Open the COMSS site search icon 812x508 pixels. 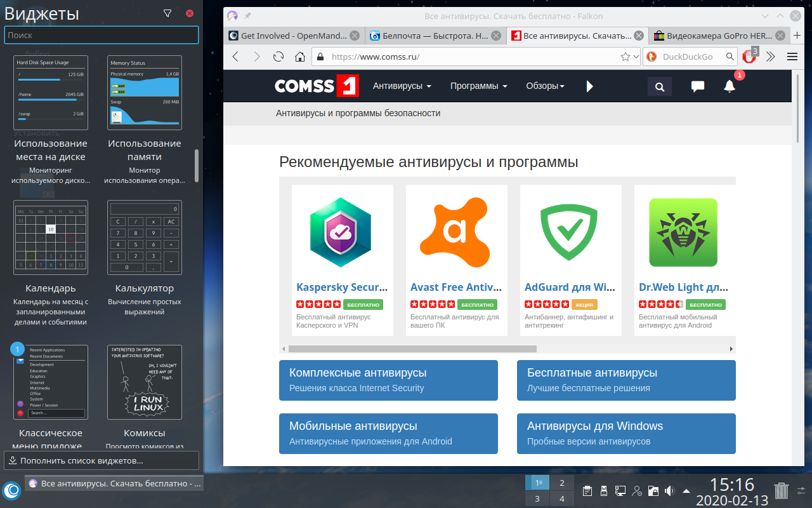pos(660,86)
